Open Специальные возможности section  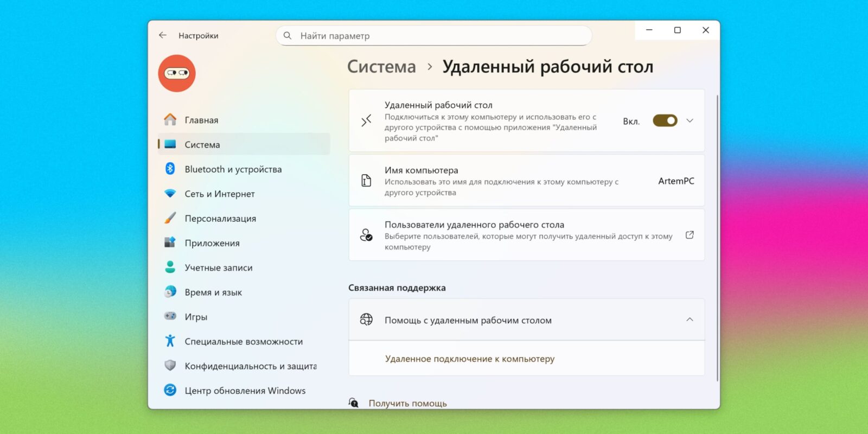244,341
